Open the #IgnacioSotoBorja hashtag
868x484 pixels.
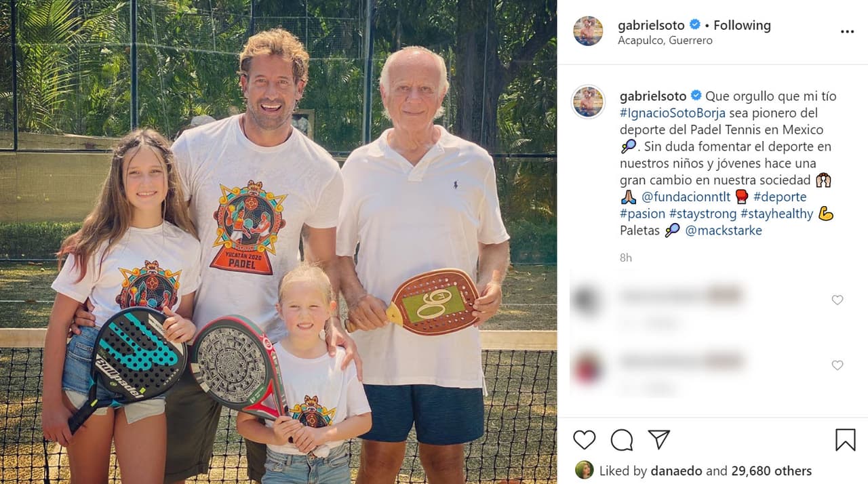click(x=673, y=113)
